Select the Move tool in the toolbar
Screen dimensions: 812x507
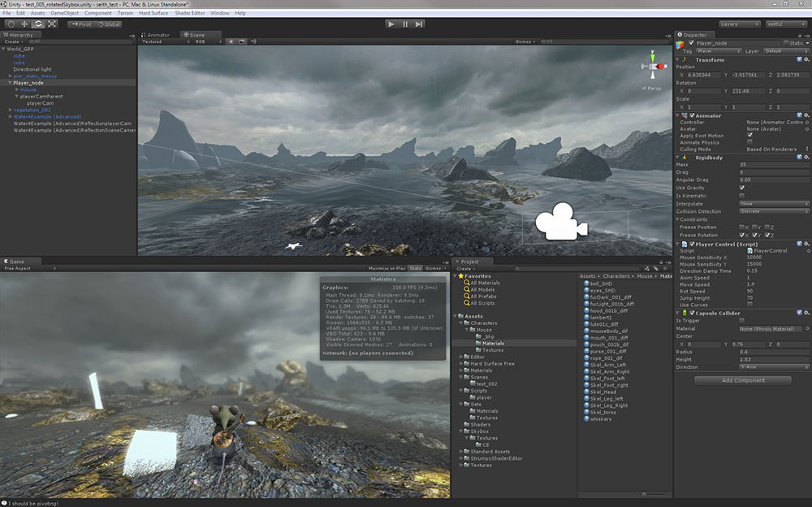tap(24, 24)
